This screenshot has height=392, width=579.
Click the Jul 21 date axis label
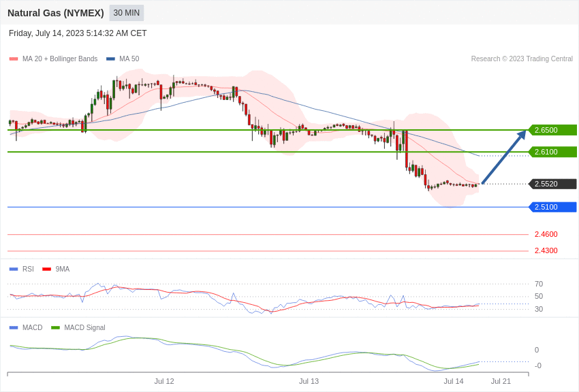click(501, 381)
